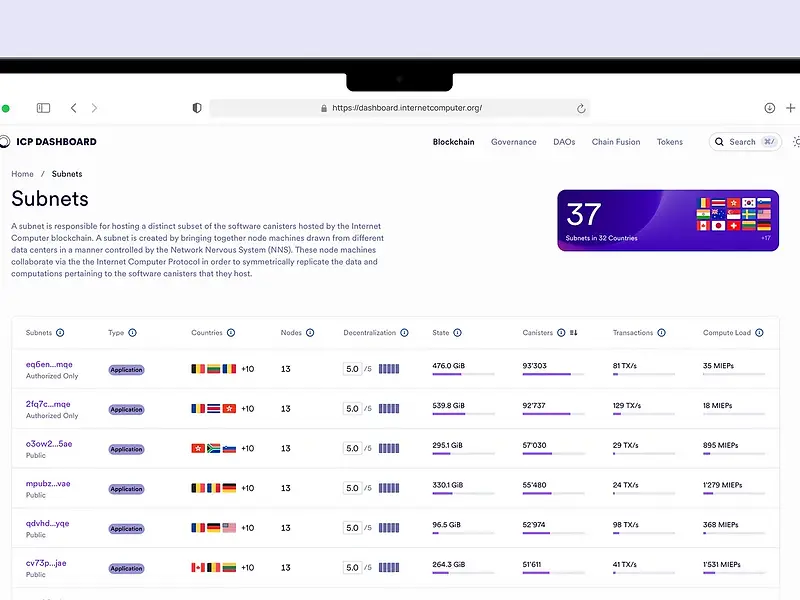Click the info icon next to Compute Load
This screenshot has width=800, height=600.
click(x=761, y=333)
